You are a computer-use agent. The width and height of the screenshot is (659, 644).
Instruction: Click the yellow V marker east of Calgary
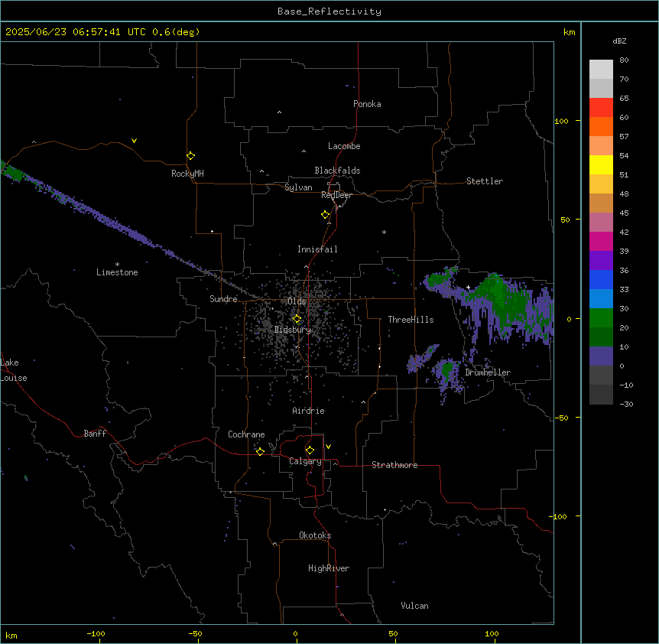click(328, 447)
